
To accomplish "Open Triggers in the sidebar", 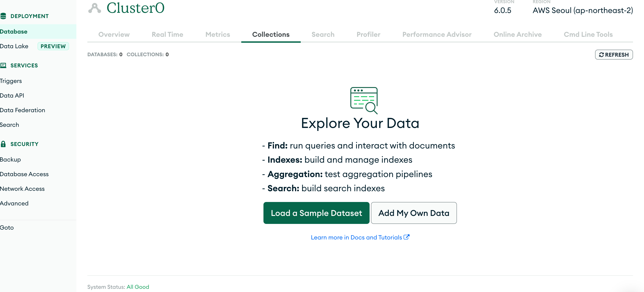I will point(11,81).
